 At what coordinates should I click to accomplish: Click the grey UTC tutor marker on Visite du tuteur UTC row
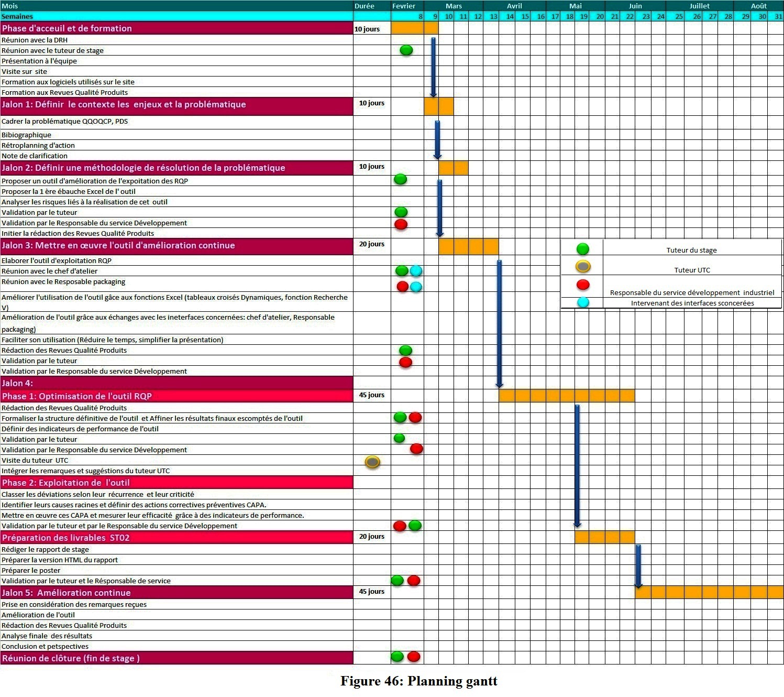tap(372, 462)
